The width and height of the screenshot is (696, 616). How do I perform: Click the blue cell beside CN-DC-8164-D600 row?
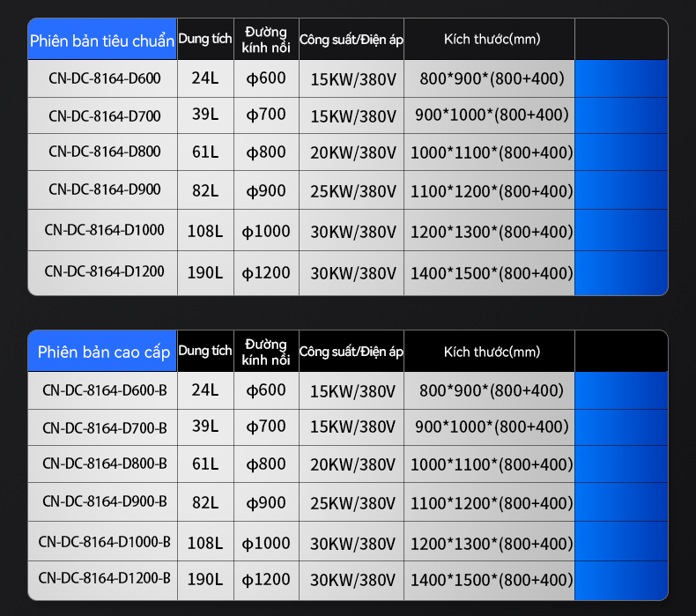click(620, 78)
